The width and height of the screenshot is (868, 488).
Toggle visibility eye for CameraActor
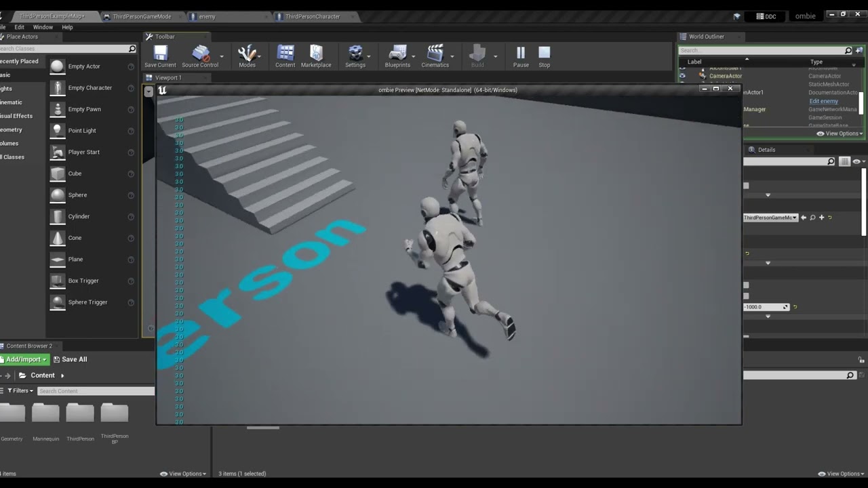tap(682, 76)
